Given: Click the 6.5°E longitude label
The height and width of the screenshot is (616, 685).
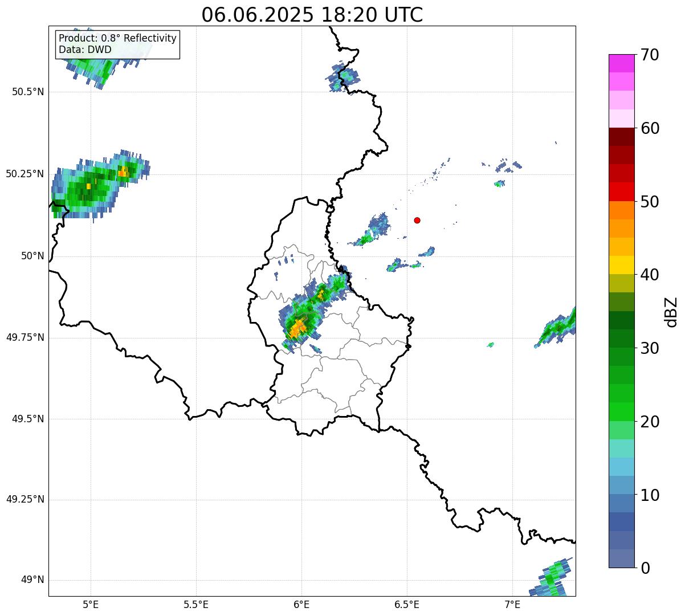Looking at the screenshot, I should coord(407,604).
